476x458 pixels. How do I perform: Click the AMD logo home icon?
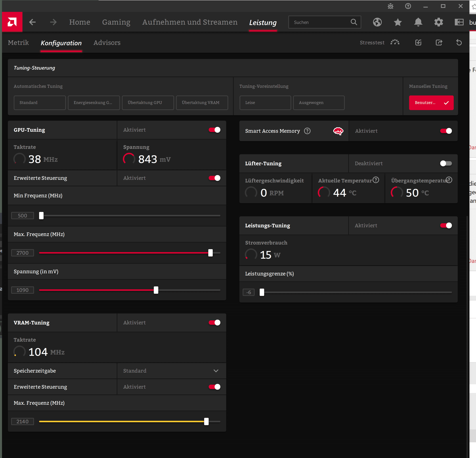click(x=12, y=22)
